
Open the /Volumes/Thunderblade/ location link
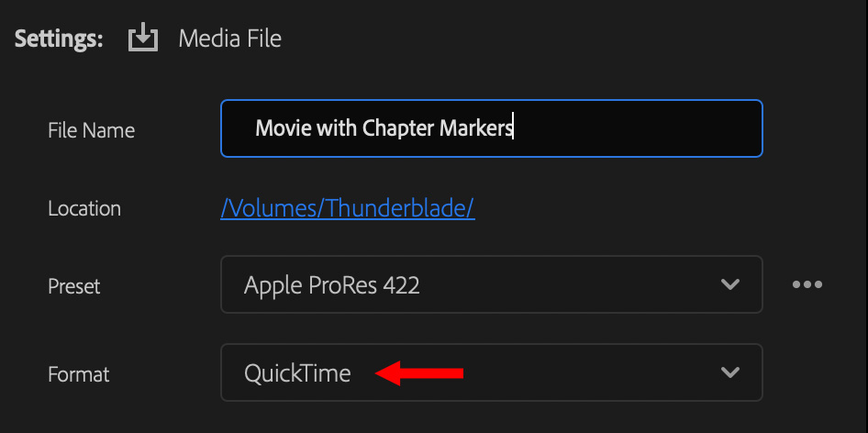point(347,208)
